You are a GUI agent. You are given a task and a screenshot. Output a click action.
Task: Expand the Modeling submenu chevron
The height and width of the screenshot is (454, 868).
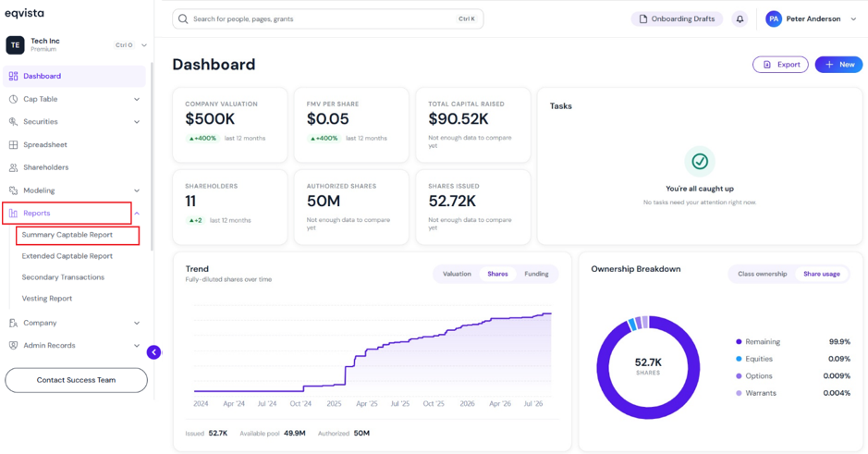[137, 190]
